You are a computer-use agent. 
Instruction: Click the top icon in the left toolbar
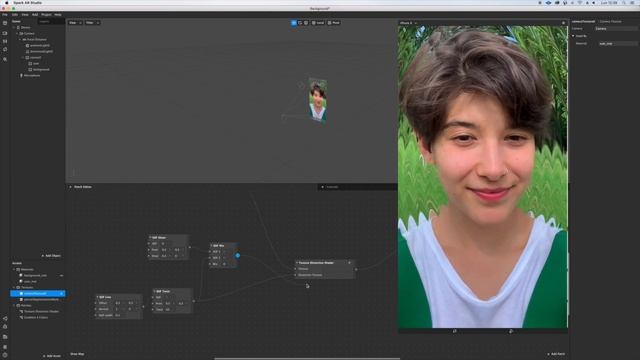[5, 23]
